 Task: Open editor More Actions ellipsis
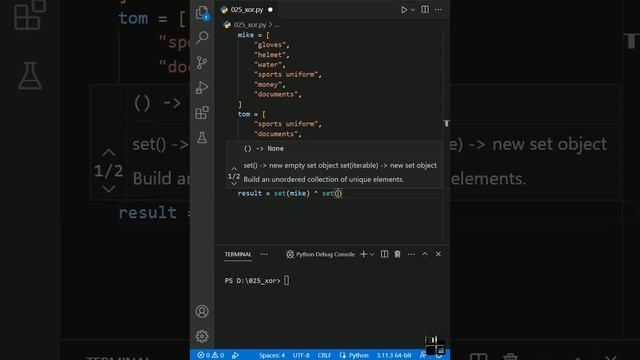click(438, 9)
